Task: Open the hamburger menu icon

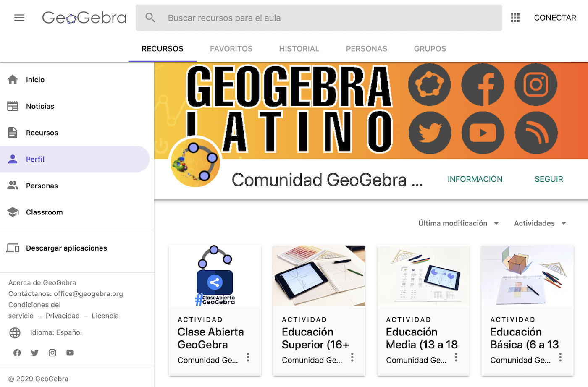Action: pyautogui.click(x=19, y=18)
